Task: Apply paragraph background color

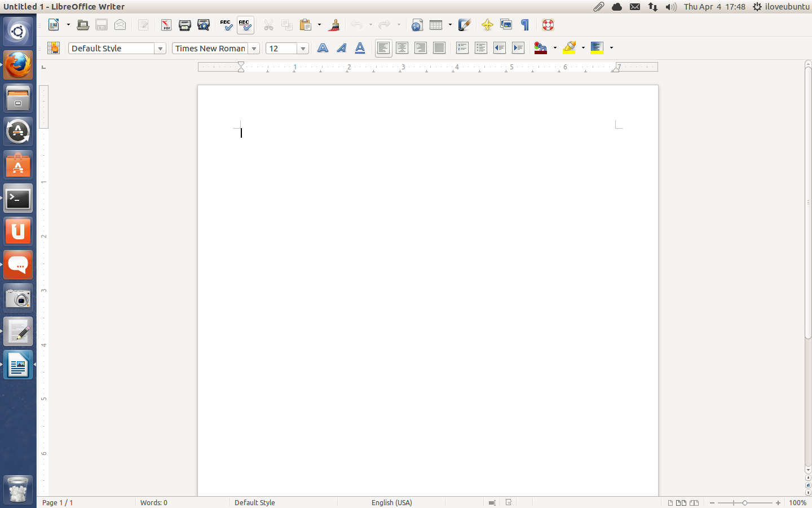Action: [x=597, y=48]
